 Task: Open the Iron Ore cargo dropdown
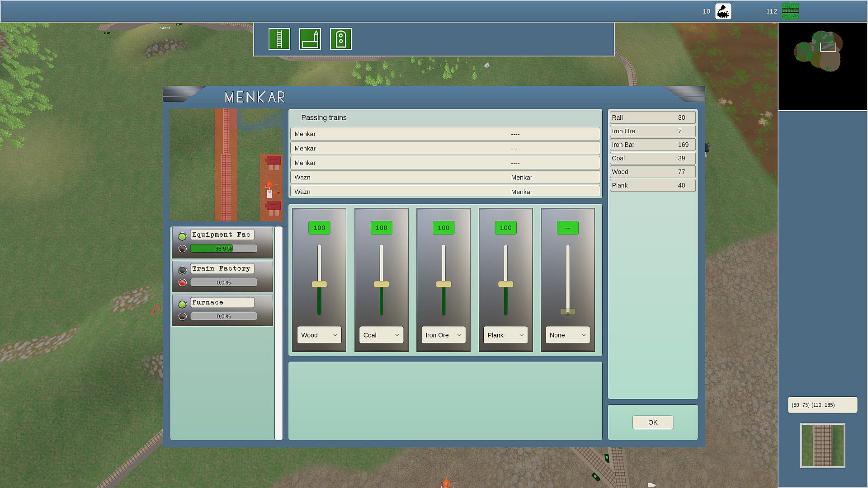(x=443, y=335)
